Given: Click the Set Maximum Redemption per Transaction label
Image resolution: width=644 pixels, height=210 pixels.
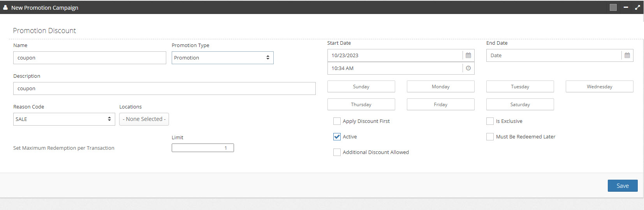Looking at the screenshot, I should pyautogui.click(x=64, y=148).
